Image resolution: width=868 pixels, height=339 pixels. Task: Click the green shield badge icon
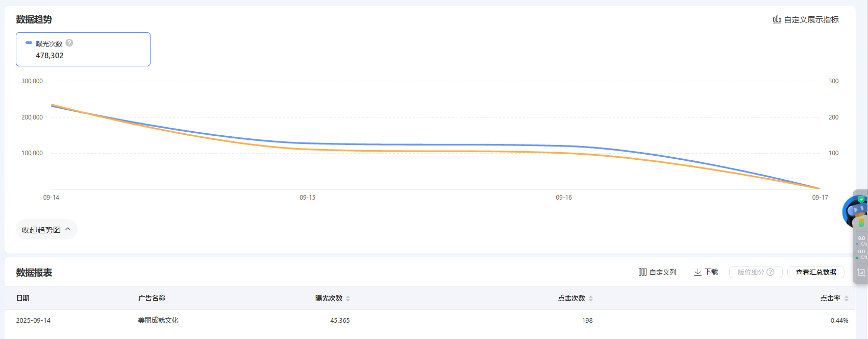pos(861,199)
